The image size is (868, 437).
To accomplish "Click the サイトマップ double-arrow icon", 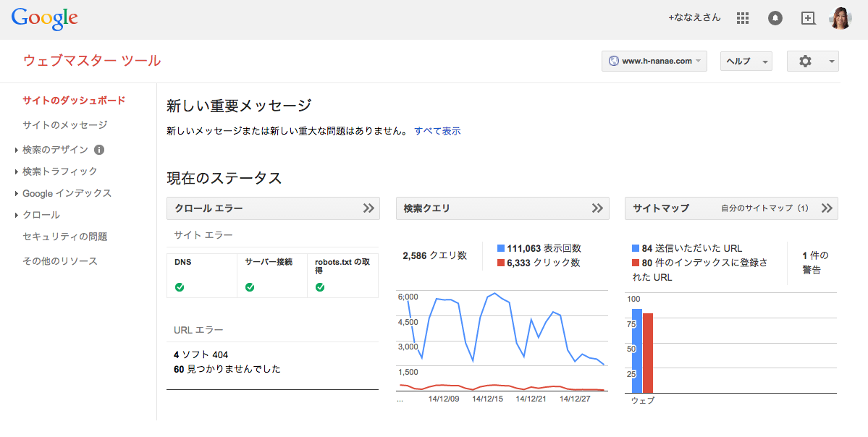I will 827,208.
